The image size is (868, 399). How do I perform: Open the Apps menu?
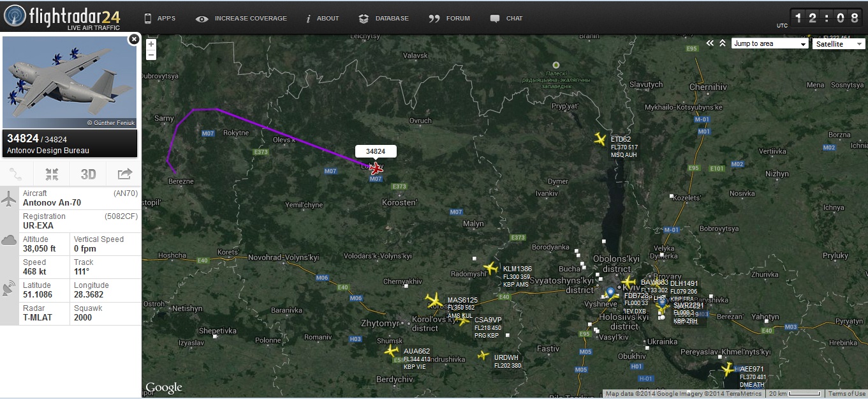159,19
